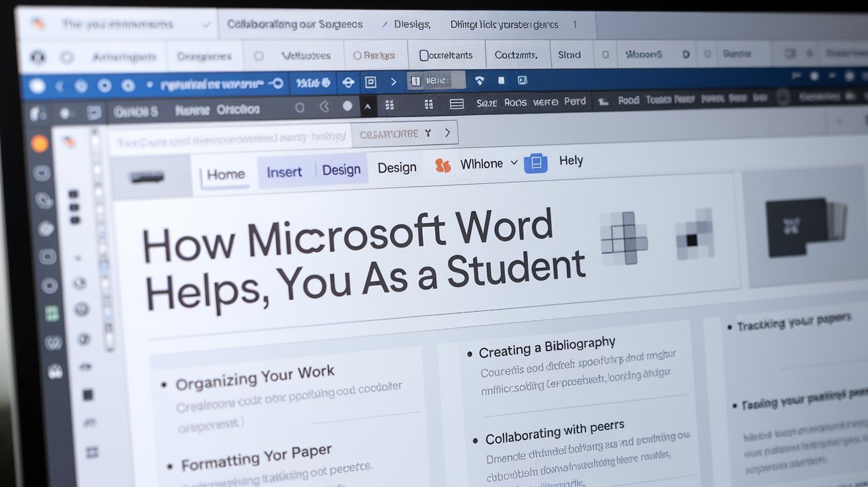Click the orange icon before Whlhone

[x=443, y=165]
